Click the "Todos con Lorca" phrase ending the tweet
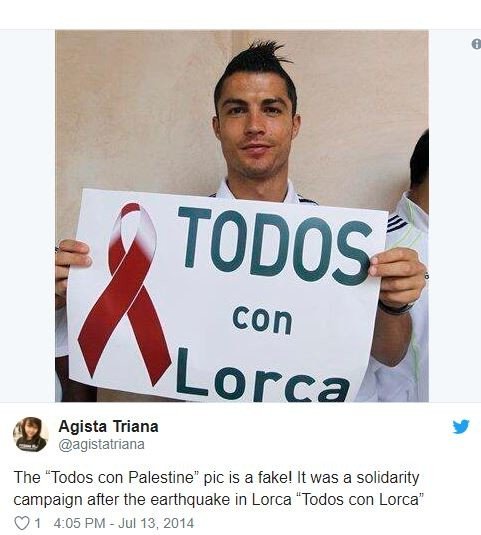This screenshot has height=535, width=481. (361, 500)
